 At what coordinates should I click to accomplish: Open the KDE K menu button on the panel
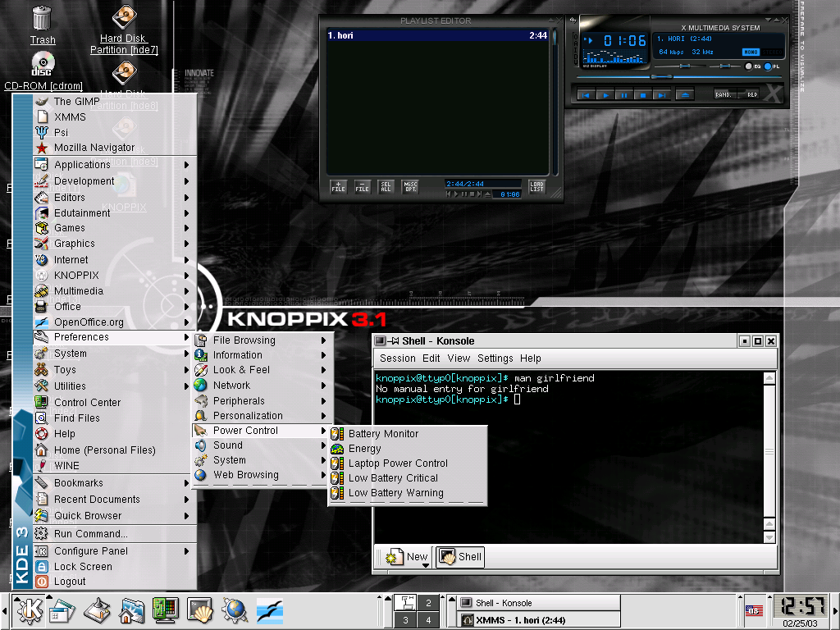pos(29,610)
